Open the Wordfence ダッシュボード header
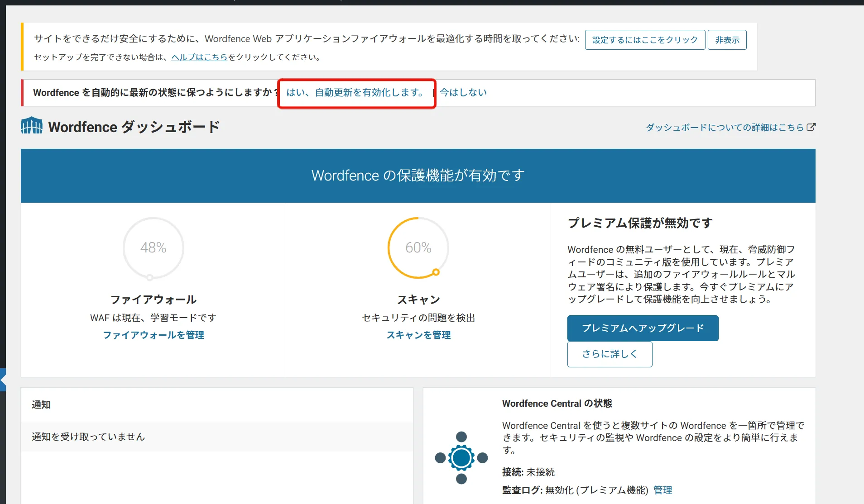Viewport: 864px width, 504px height. click(x=134, y=127)
